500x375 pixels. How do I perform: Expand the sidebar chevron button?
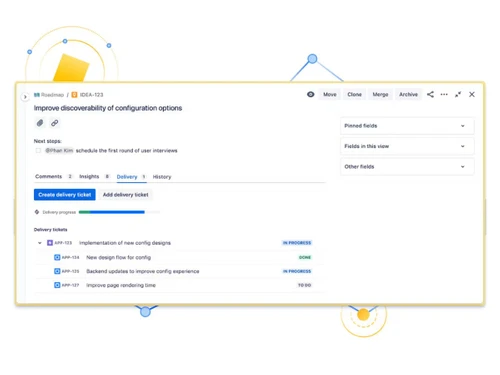(25, 97)
